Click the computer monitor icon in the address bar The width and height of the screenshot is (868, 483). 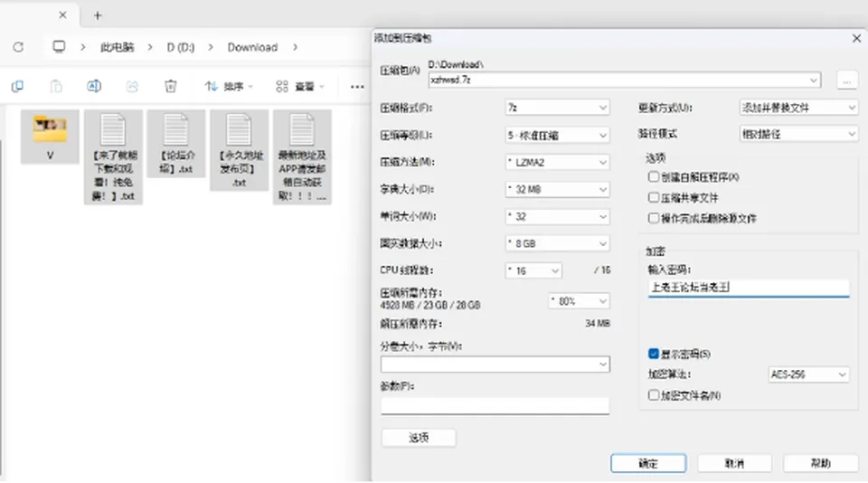(59, 46)
